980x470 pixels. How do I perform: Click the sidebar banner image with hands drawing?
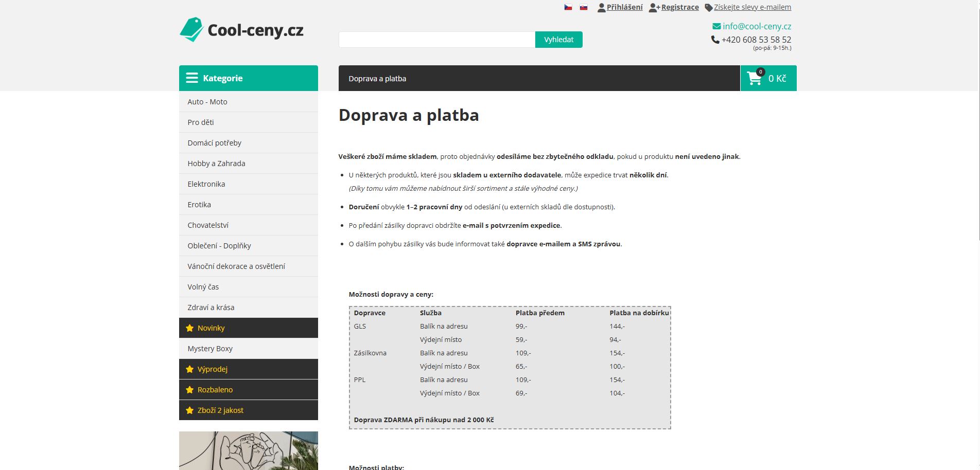[x=249, y=450]
